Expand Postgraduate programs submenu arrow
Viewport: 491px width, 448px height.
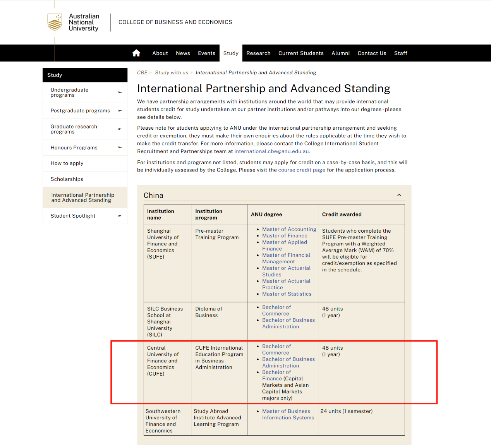[x=120, y=111]
